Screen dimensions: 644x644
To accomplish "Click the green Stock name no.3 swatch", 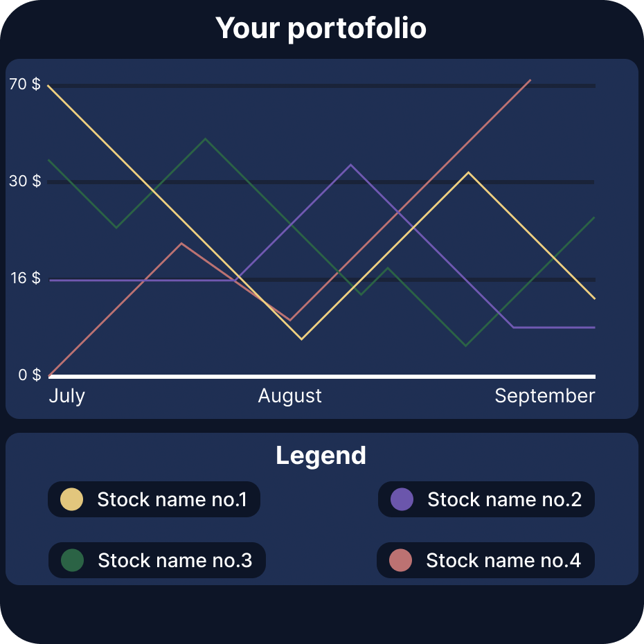I will pyautogui.click(x=73, y=560).
